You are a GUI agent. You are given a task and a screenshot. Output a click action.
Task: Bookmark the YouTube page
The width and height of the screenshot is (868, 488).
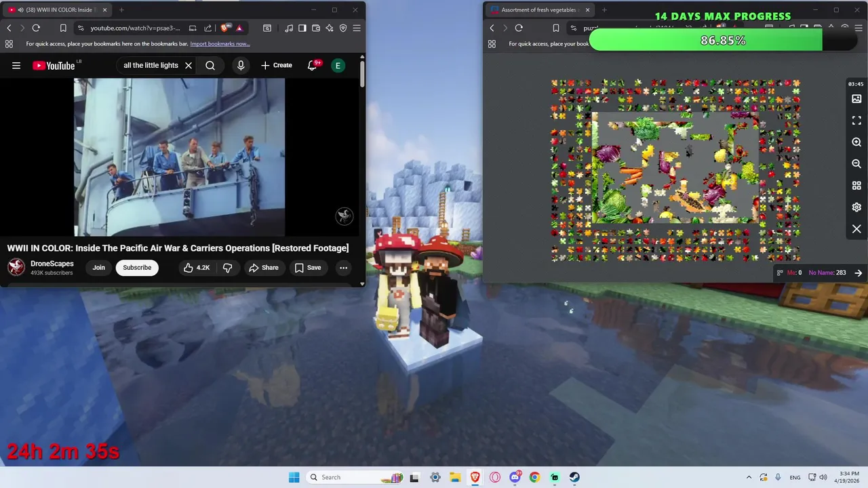[63, 28]
